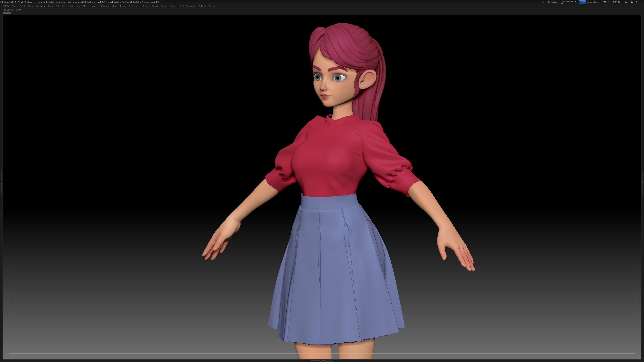Open the Tool menu

(181, 6)
